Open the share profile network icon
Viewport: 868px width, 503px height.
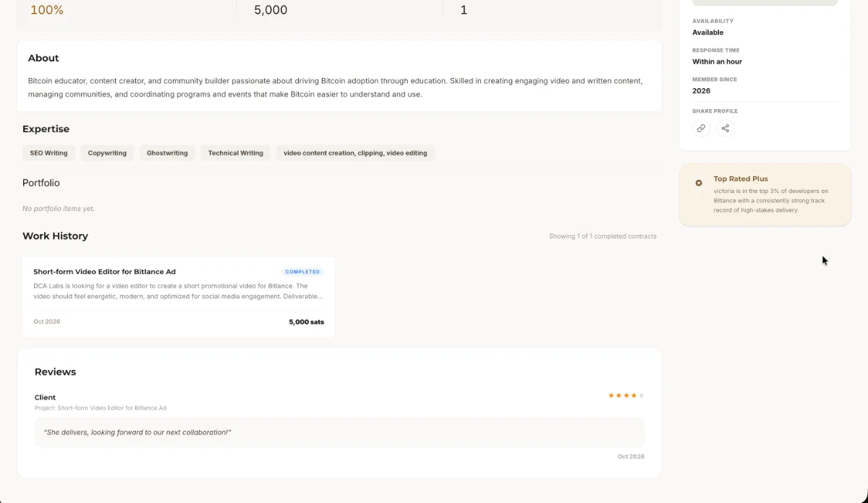click(x=725, y=129)
